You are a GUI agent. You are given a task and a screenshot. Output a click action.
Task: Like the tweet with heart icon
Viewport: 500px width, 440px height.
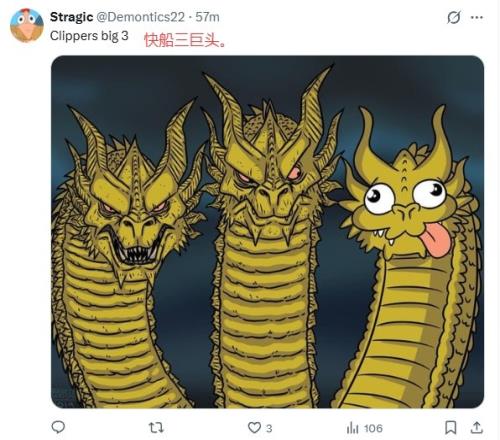click(x=254, y=427)
